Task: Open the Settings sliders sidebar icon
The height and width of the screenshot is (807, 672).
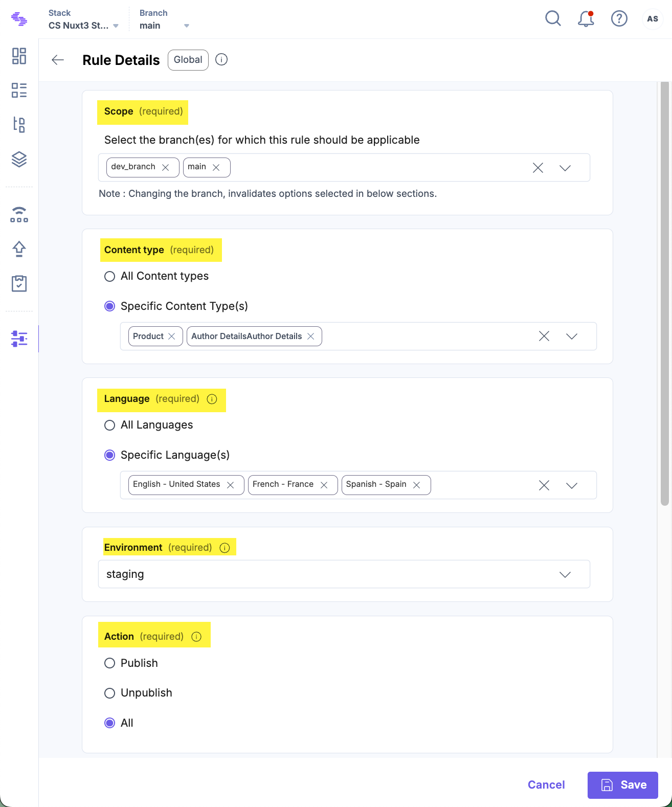Action: tap(19, 339)
